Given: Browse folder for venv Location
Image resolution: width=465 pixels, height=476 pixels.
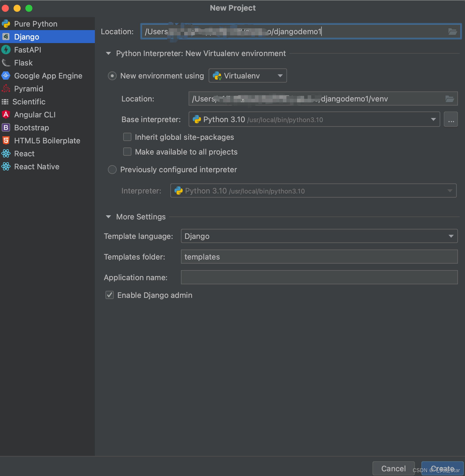Looking at the screenshot, I should [x=449, y=99].
